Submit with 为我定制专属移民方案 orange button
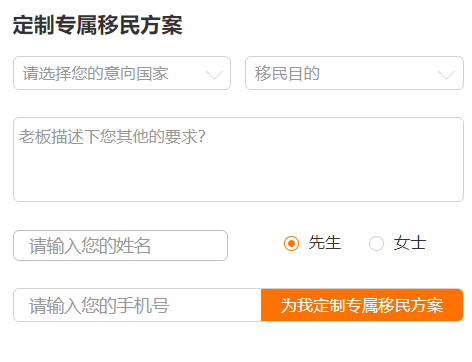472x362 pixels. click(x=362, y=305)
